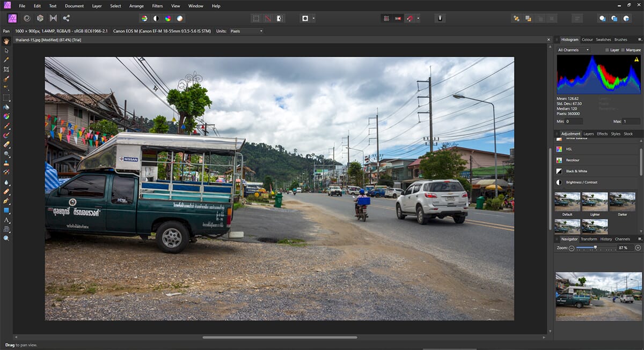644x350 pixels.
Task: Apply Auto Colours from the toolbar
Action: click(168, 18)
